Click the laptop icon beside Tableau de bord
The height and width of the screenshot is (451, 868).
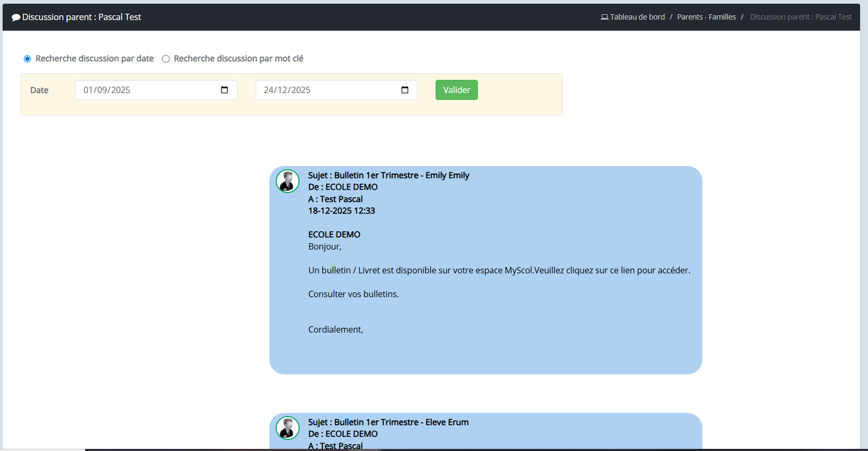[x=604, y=17]
